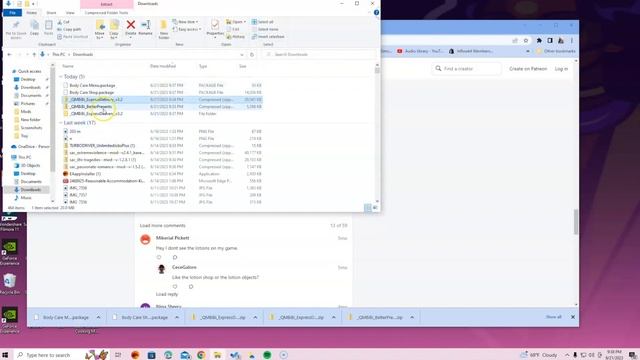
Task: Select Pictures in Quick access
Action: click(28, 104)
